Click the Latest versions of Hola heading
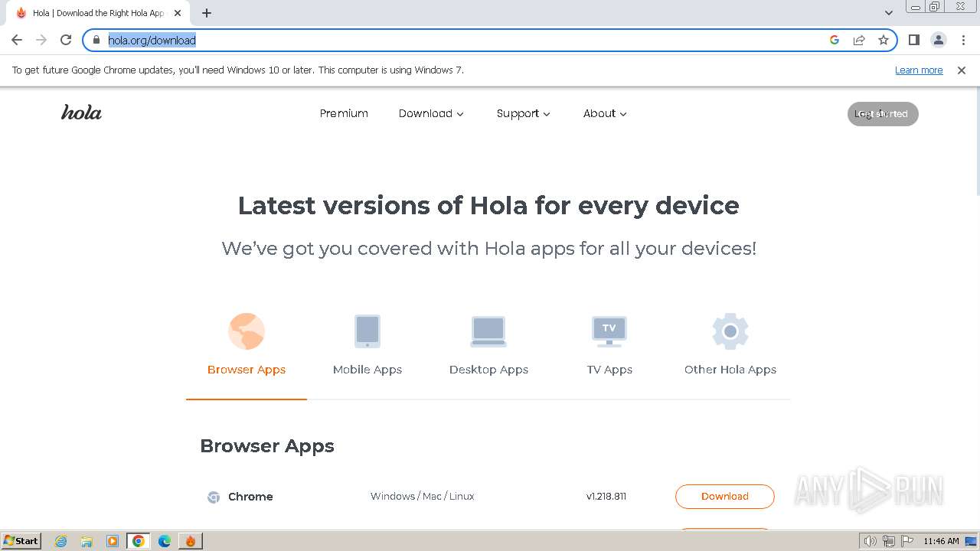This screenshot has width=980, height=551. [488, 205]
